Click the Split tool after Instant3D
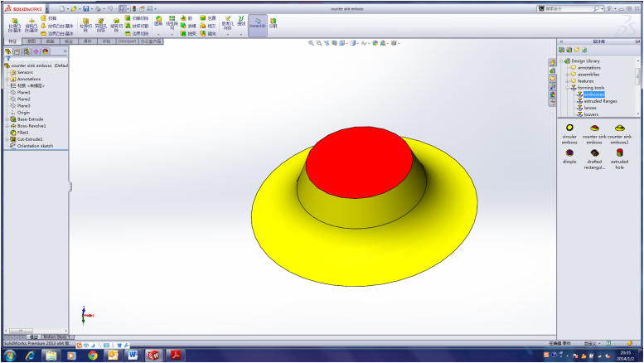 pyautogui.click(x=274, y=22)
